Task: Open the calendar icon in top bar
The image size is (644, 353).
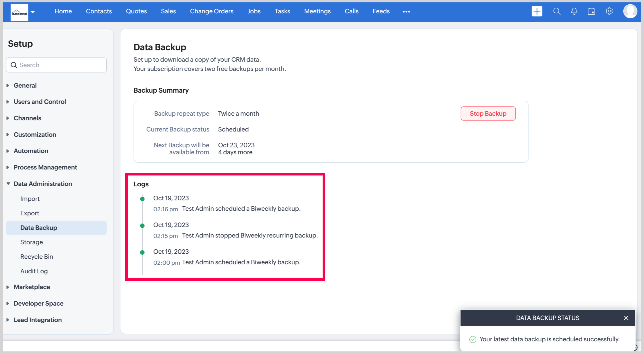Action: click(591, 11)
